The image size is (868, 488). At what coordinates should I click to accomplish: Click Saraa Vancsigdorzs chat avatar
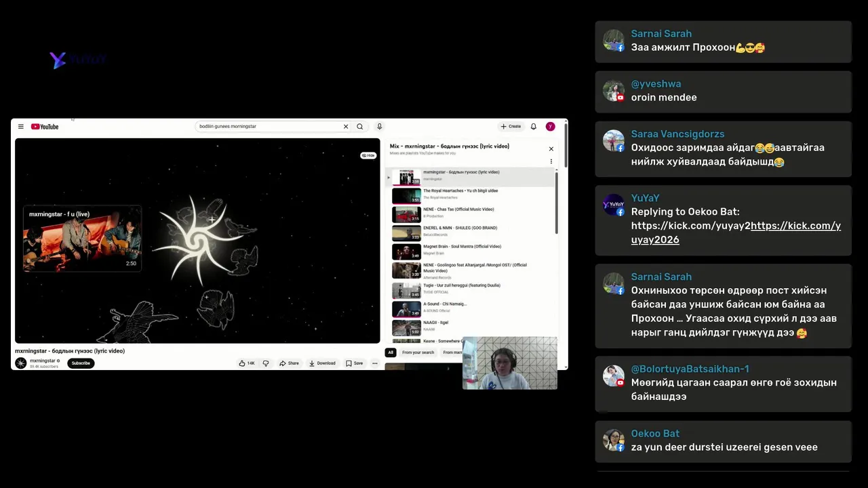point(614,140)
